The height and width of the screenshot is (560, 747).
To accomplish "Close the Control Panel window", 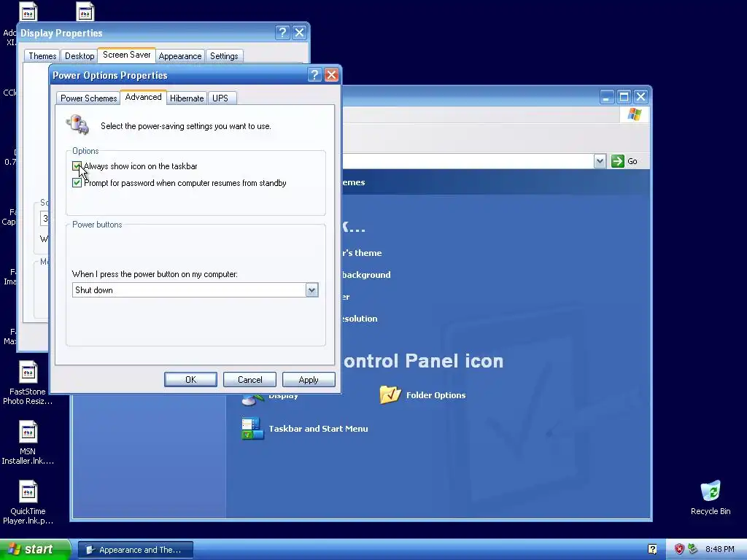I will [640, 97].
